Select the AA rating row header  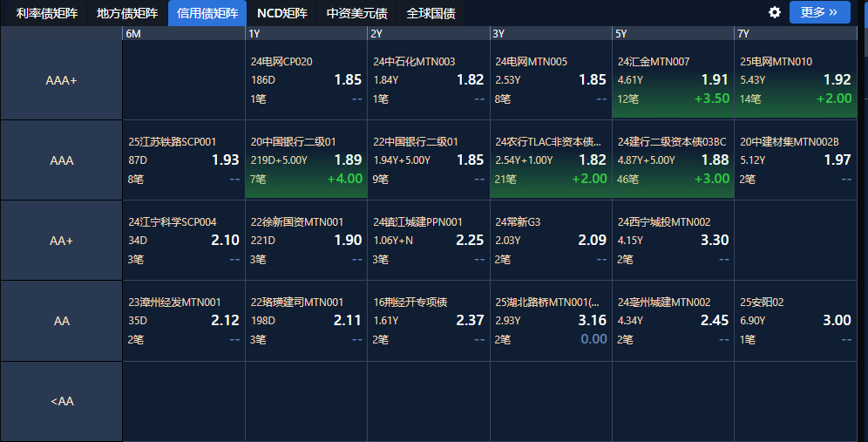(x=61, y=321)
